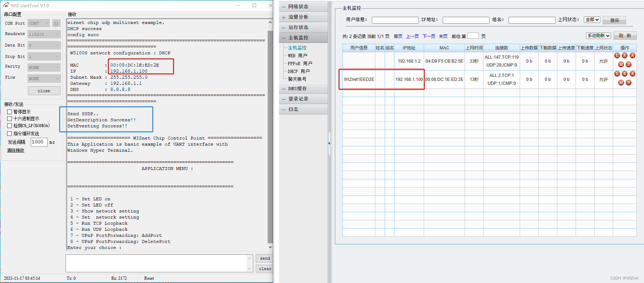644x283 pixels.
Task: Select 主机监控 in the sidebar submenu
Action: click(297, 48)
